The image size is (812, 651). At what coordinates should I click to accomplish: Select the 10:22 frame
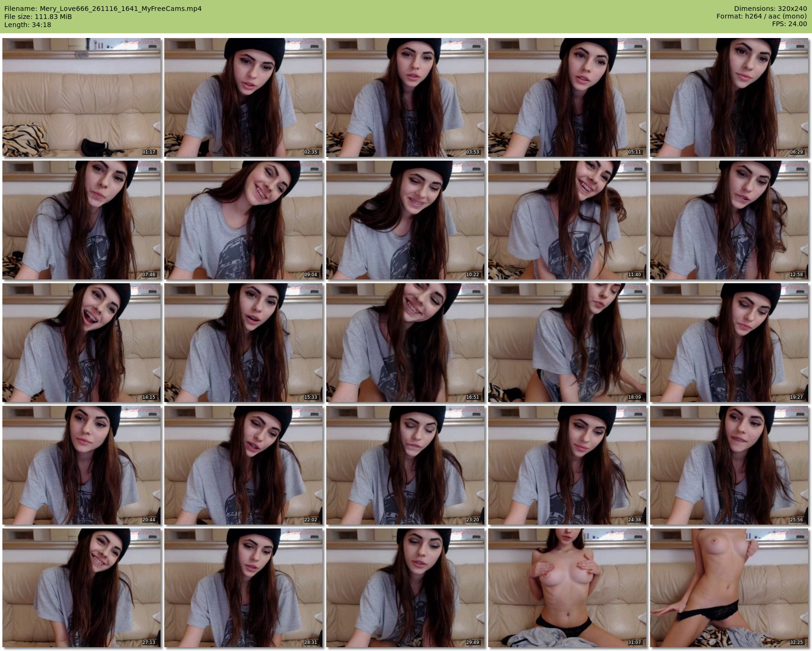click(x=405, y=220)
